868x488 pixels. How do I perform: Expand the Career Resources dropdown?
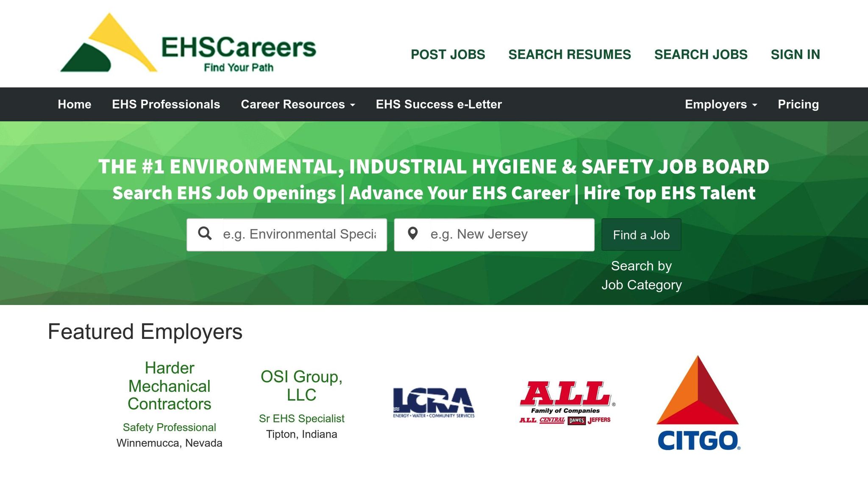298,104
